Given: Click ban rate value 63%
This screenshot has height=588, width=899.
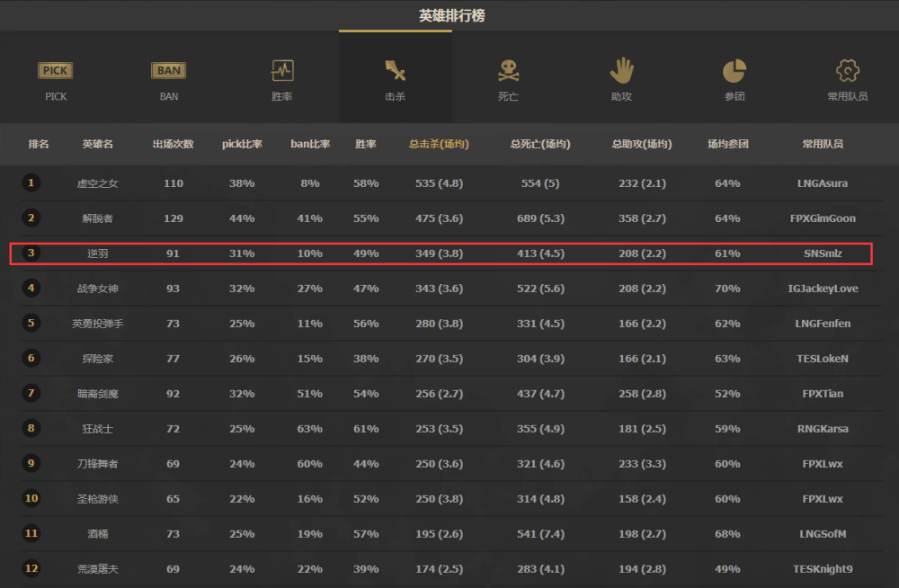Looking at the screenshot, I should pyautogui.click(x=309, y=429).
